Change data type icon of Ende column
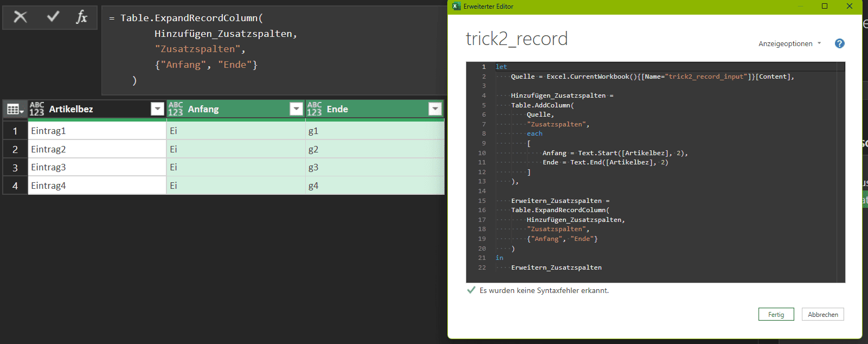This screenshot has height=344, width=868. point(314,109)
